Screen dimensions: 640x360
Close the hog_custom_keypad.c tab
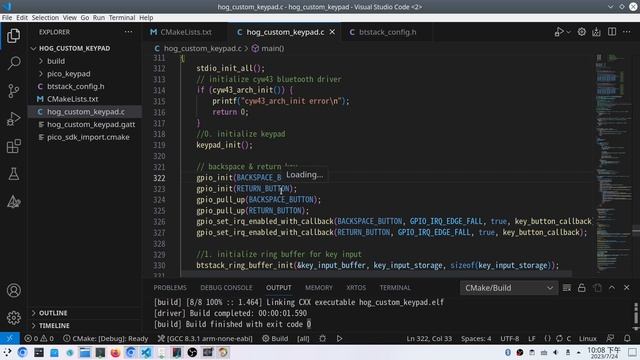[332, 32]
